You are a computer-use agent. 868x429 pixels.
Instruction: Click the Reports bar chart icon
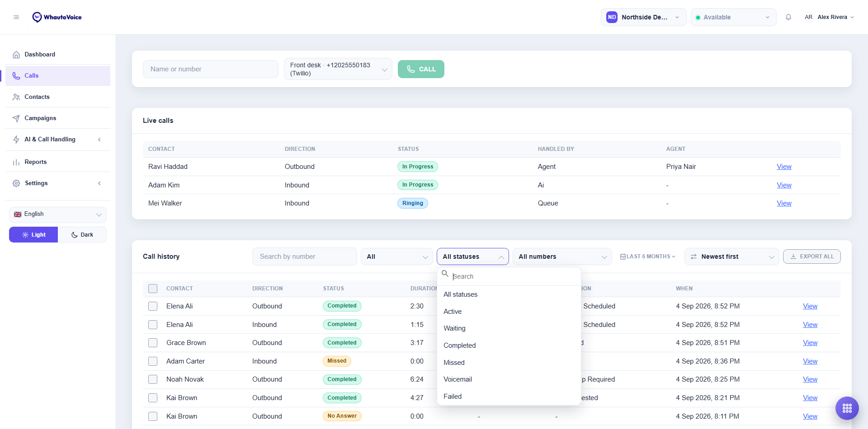pyautogui.click(x=16, y=162)
